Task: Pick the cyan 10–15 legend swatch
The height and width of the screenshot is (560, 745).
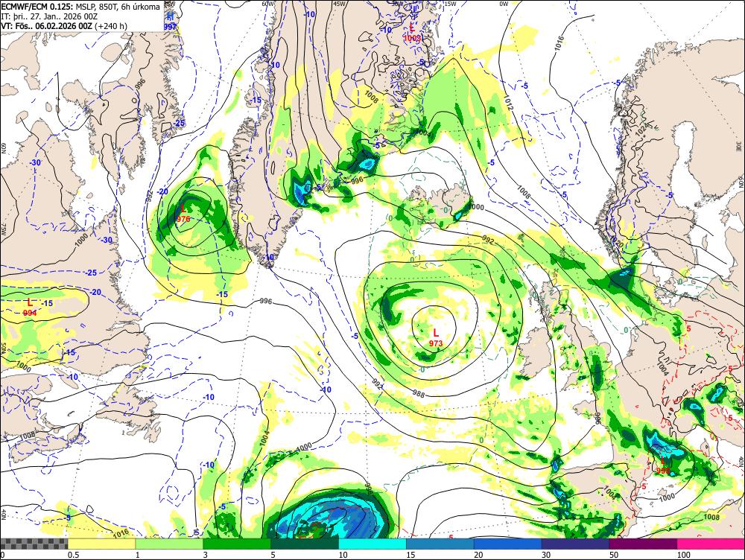Action: [372, 544]
